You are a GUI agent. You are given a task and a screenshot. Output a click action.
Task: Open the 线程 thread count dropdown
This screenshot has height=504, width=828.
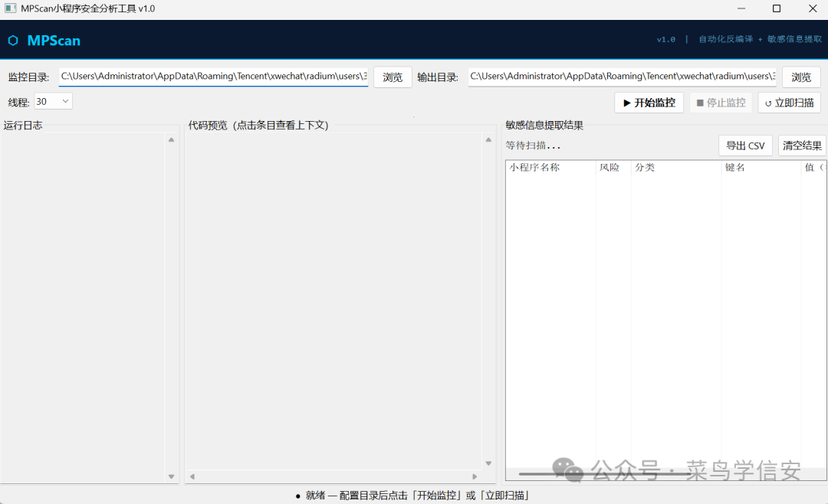click(x=53, y=101)
